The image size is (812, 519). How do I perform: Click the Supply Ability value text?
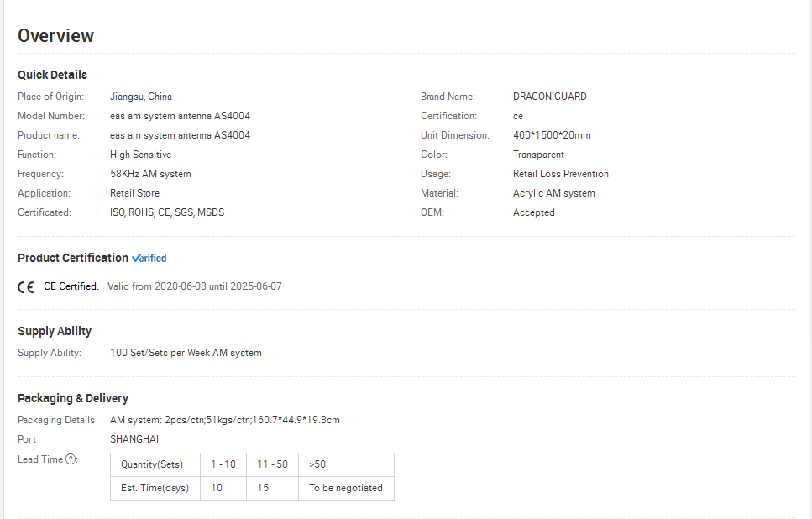tap(186, 353)
